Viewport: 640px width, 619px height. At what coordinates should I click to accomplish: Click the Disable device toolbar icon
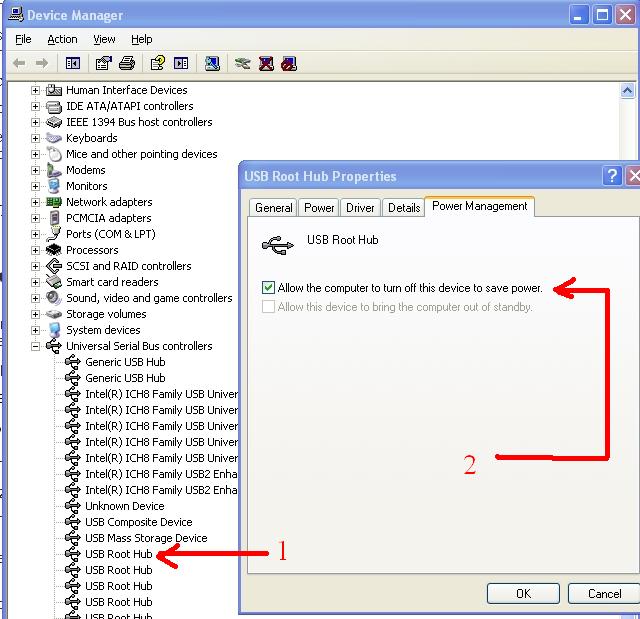click(x=289, y=63)
